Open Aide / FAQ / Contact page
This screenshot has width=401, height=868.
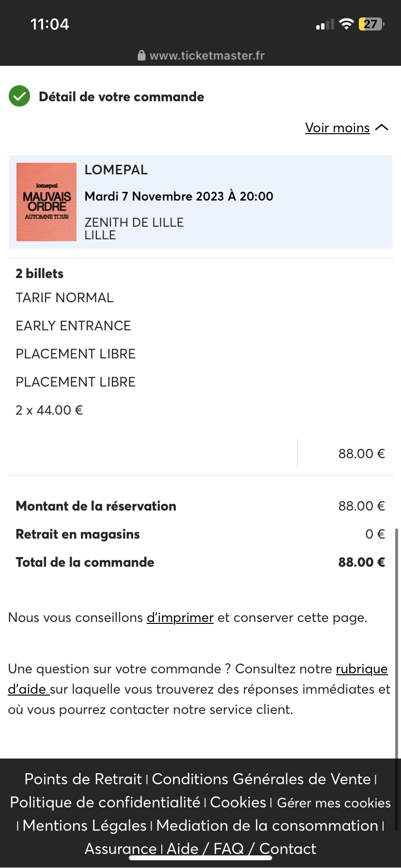click(241, 848)
